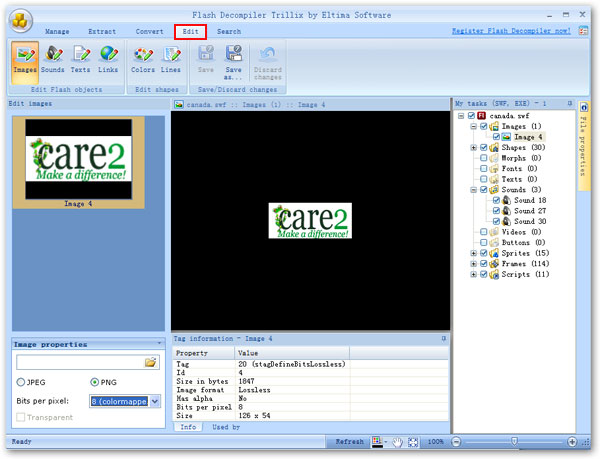Open the background color dropdown arrow
This screenshot has width=600, height=459.
coord(386,442)
